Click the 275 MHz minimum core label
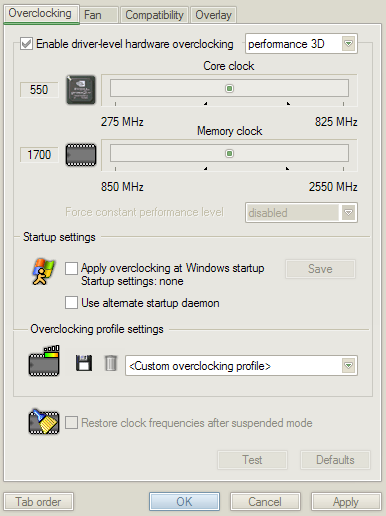 click(122, 122)
